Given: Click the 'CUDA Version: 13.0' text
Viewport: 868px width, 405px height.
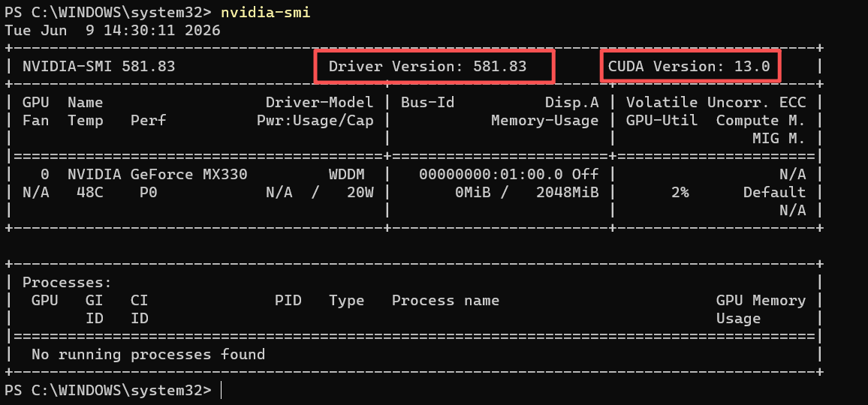Looking at the screenshot, I should 689,67.
